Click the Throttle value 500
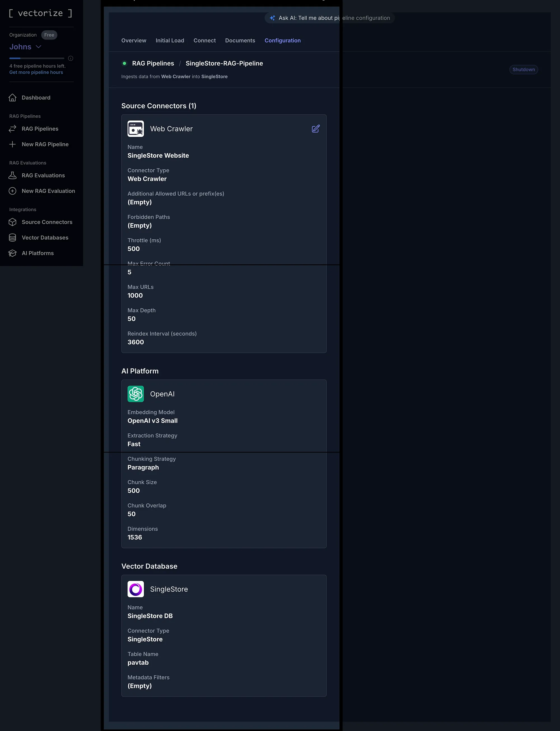 (134, 249)
